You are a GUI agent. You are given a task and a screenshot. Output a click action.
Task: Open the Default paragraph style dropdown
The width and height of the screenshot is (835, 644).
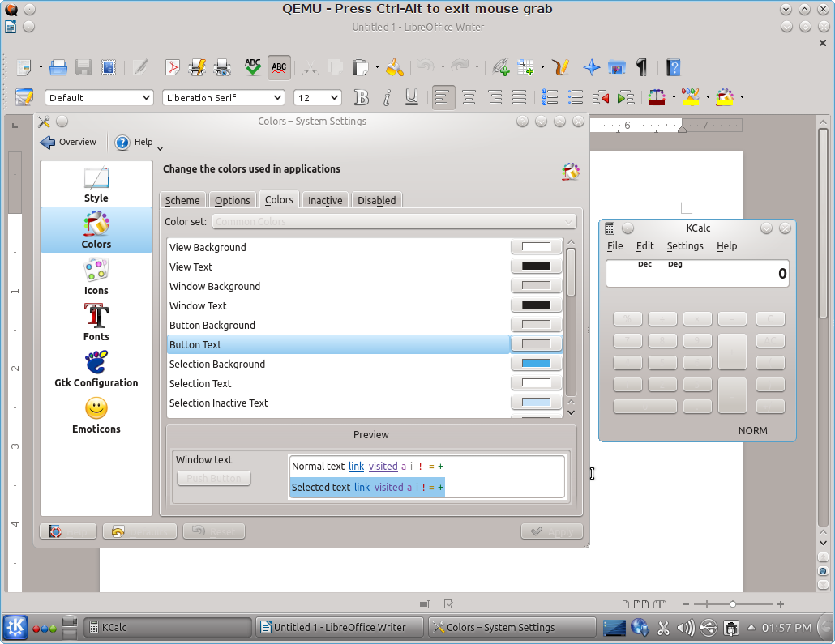[146, 98]
